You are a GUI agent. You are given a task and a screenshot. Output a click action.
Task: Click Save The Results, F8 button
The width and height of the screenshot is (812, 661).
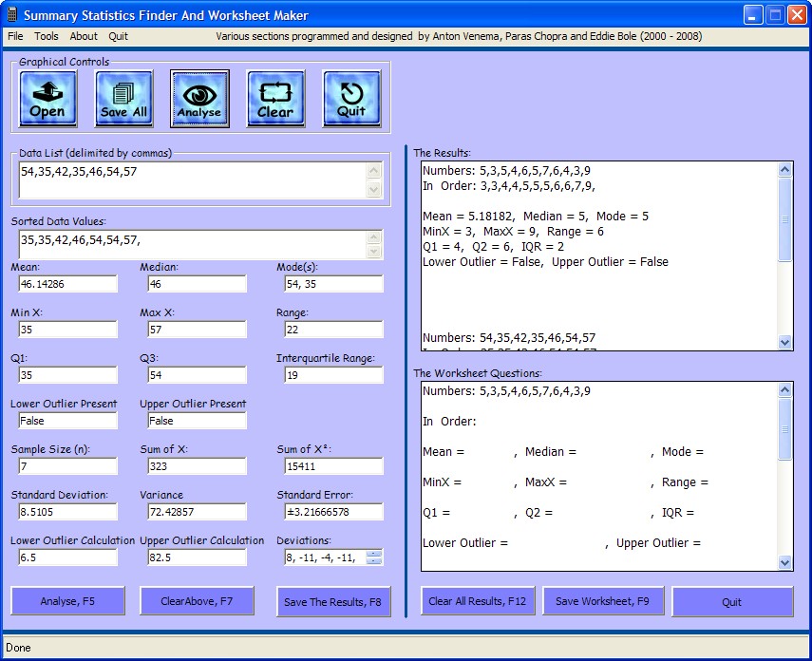[x=333, y=601]
